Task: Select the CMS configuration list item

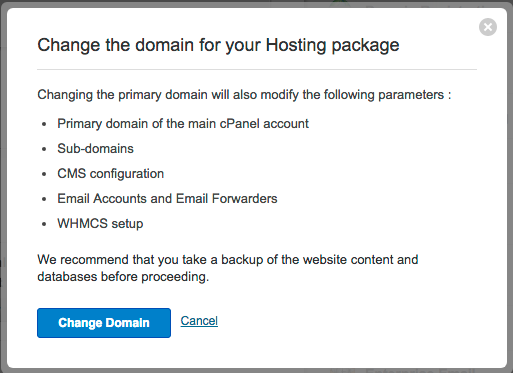Action: [111, 174]
